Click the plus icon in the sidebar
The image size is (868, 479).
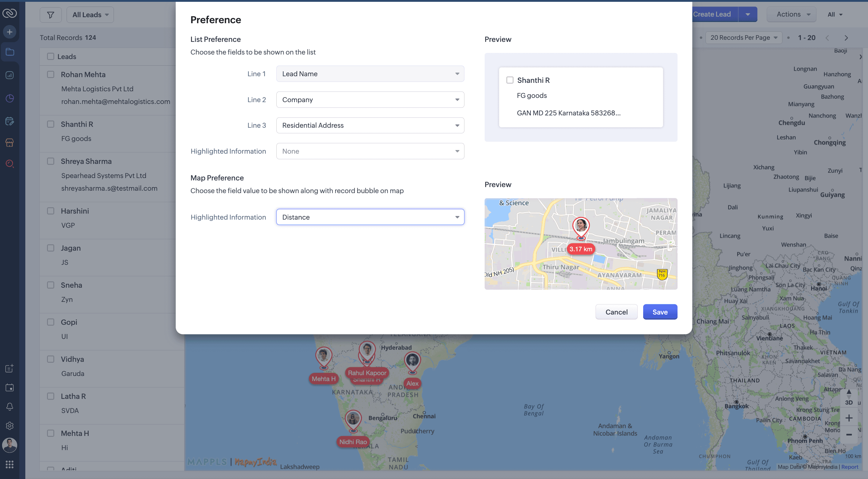tap(10, 32)
